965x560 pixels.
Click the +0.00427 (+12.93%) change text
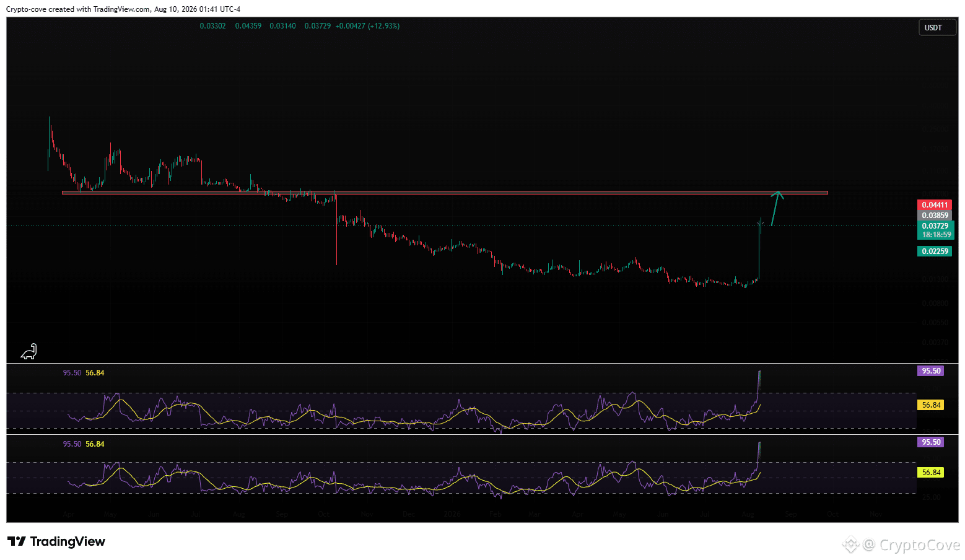[x=367, y=26]
